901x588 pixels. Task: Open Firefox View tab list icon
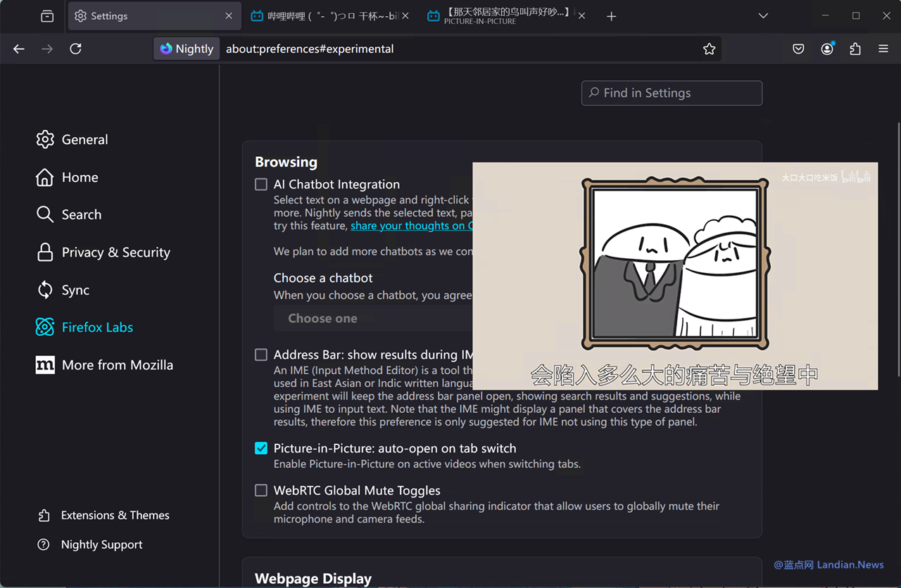tap(47, 15)
